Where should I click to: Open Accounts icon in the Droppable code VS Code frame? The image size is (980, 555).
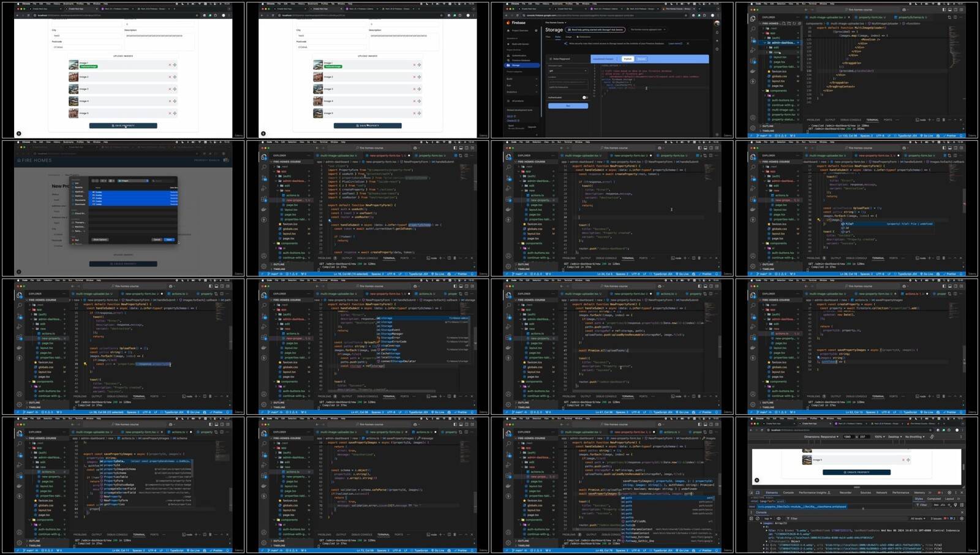tap(753, 118)
